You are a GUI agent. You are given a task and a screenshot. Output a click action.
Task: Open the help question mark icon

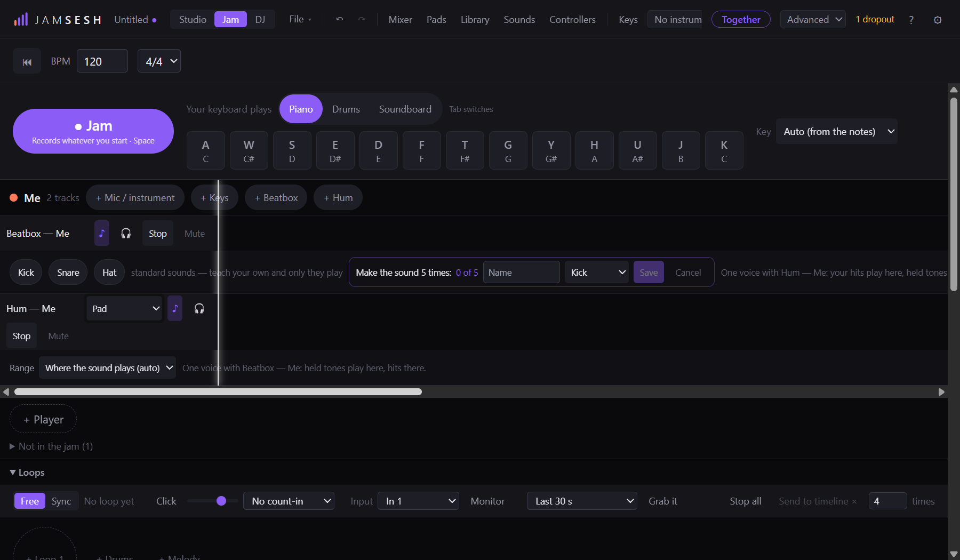911,20
